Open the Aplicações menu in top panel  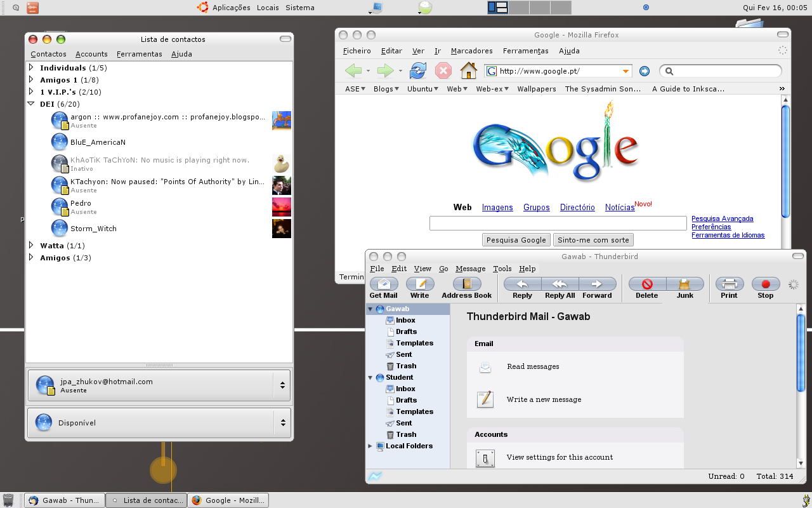tap(232, 8)
